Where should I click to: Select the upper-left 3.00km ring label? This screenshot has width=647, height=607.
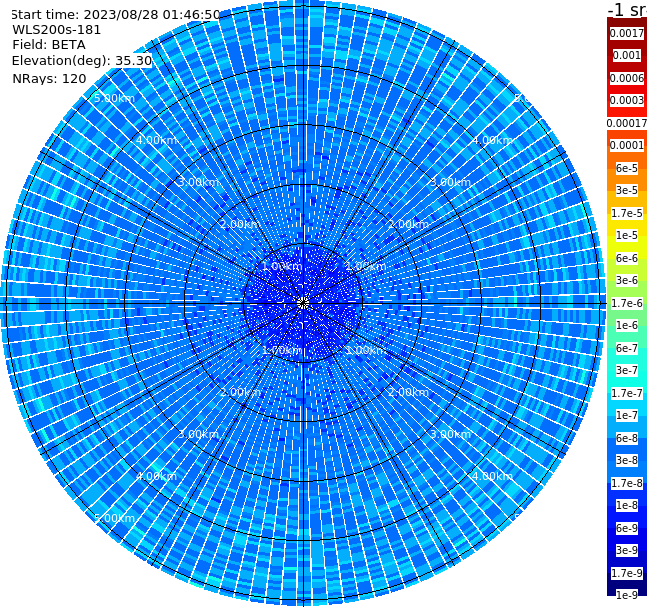(x=198, y=182)
